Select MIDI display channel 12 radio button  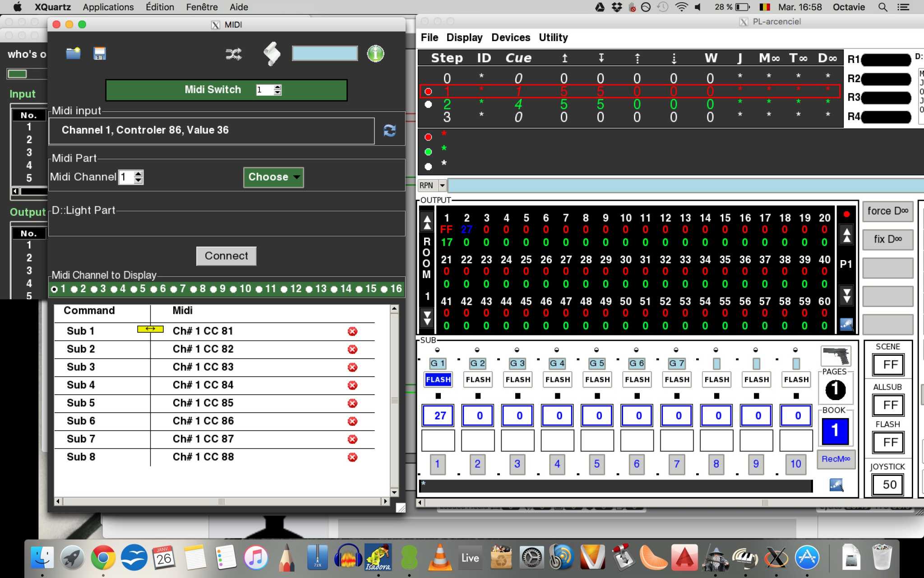click(x=284, y=289)
